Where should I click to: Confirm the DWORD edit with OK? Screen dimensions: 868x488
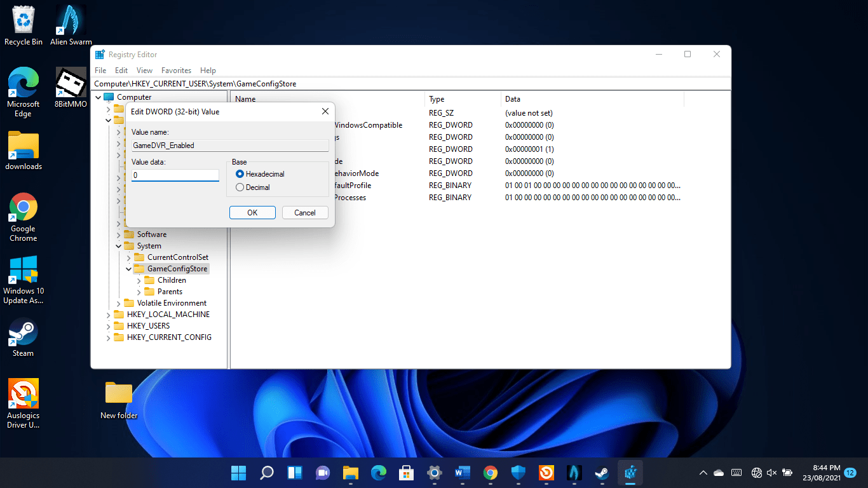pyautogui.click(x=252, y=212)
